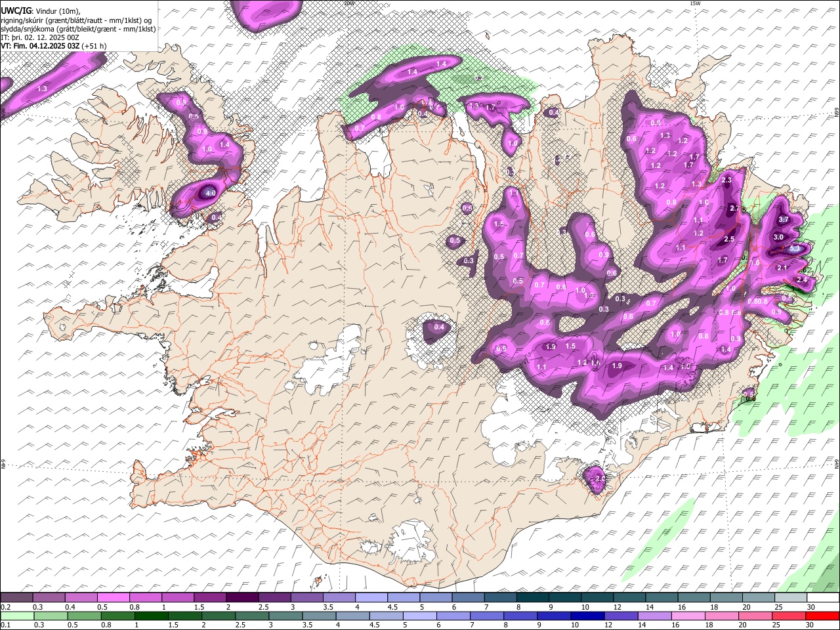Pick the pale green 0.1 swatch, lower legend row
The height and width of the screenshot is (630, 840).
point(17,616)
